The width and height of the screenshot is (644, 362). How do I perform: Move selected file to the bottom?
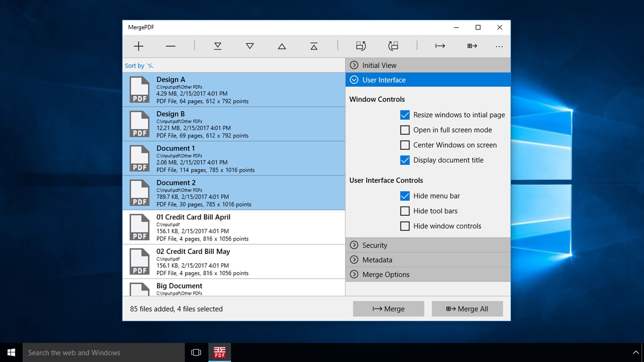[x=217, y=46]
